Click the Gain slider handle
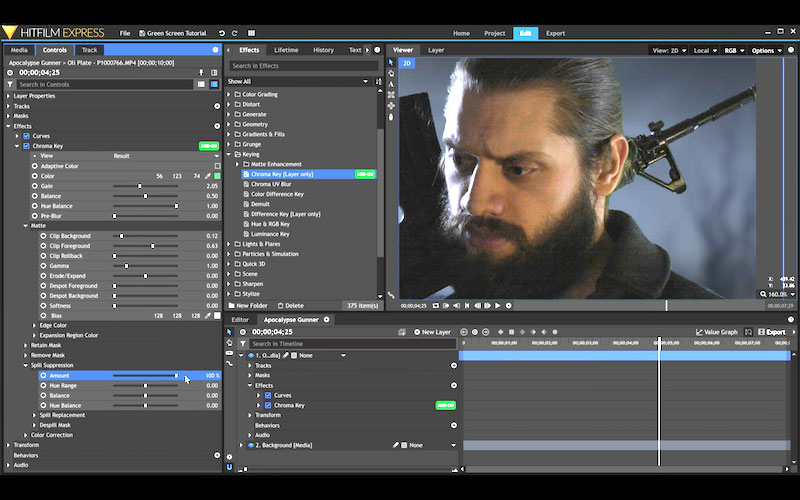The width and height of the screenshot is (800, 500). [139, 186]
